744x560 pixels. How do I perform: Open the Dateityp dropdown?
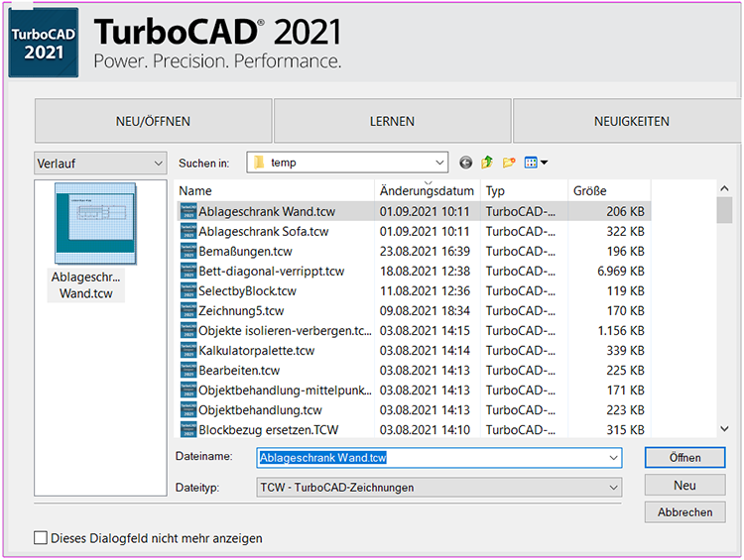438,488
